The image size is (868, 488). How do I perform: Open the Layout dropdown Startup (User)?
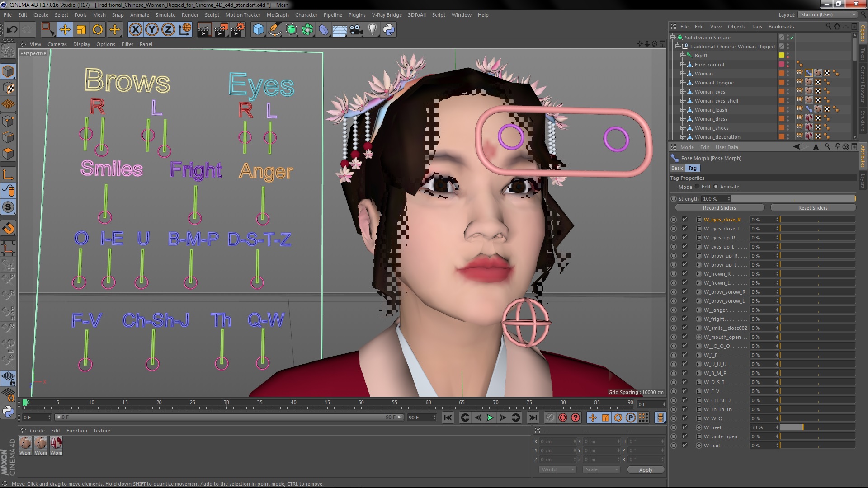click(x=827, y=14)
